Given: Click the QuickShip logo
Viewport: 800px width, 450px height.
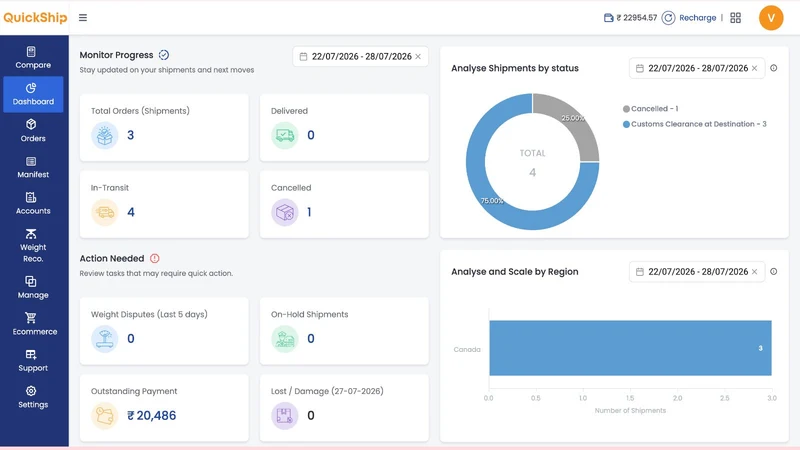Looking at the screenshot, I should tap(35, 17).
